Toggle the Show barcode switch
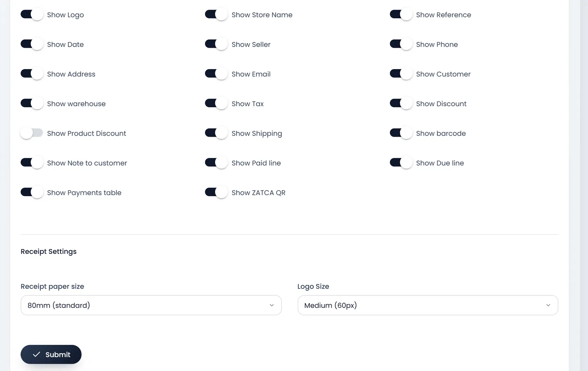This screenshot has height=371, width=588. pos(401,133)
